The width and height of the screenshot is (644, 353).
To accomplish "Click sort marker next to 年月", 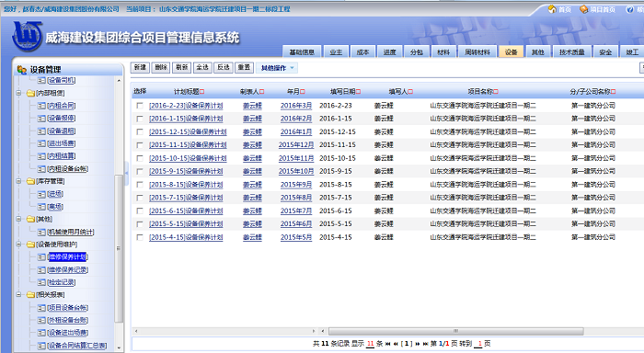I will click(303, 92).
